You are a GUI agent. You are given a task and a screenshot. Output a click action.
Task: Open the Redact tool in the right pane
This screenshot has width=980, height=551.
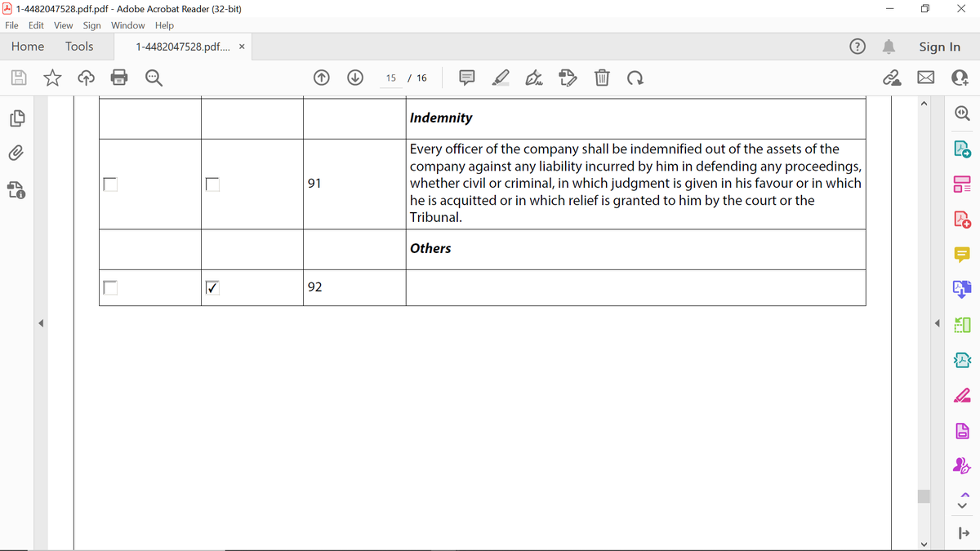(962, 395)
